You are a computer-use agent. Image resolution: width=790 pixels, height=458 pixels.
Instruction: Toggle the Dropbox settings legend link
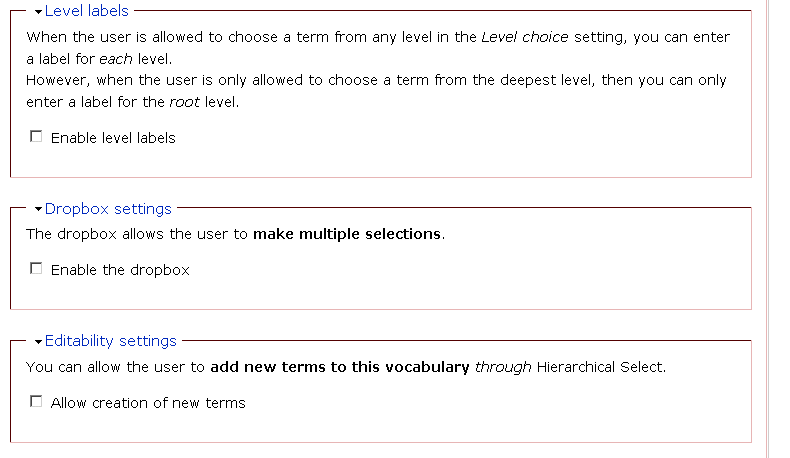pyautogui.click(x=108, y=209)
